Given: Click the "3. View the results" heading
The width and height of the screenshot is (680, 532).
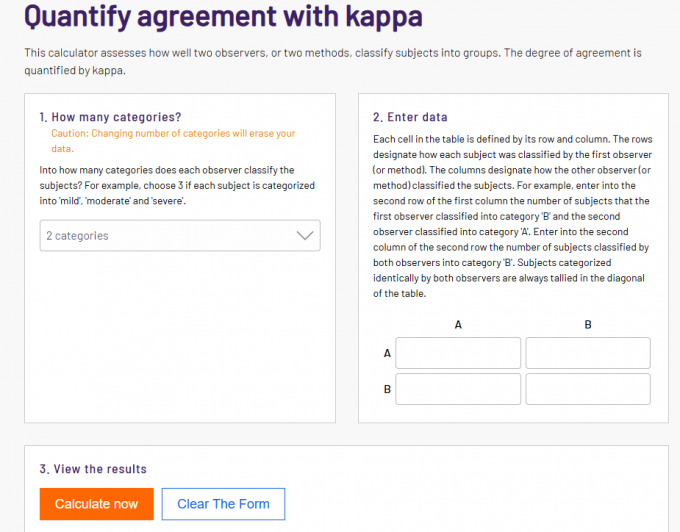Looking at the screenshot, I should (93, 469).
